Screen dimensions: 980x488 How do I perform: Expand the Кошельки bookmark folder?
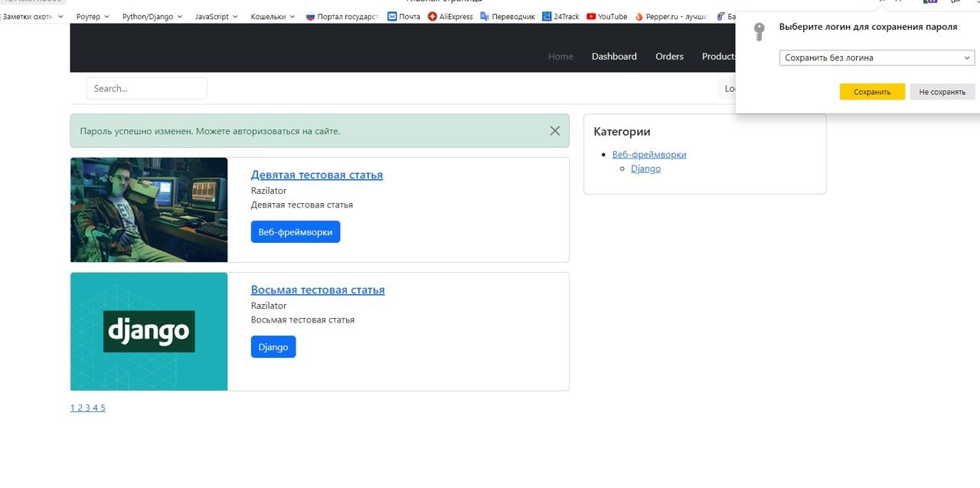coord(273,16)
